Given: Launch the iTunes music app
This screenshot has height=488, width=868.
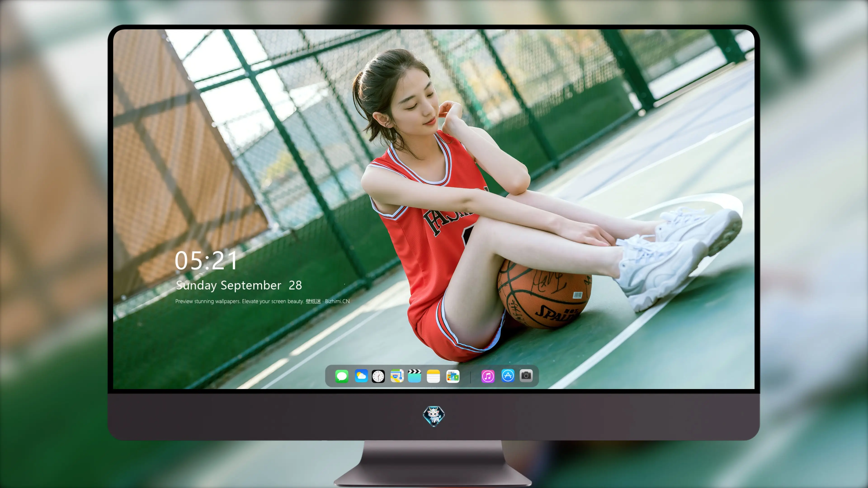Looking at the screenshot, I should pos(488,376).
